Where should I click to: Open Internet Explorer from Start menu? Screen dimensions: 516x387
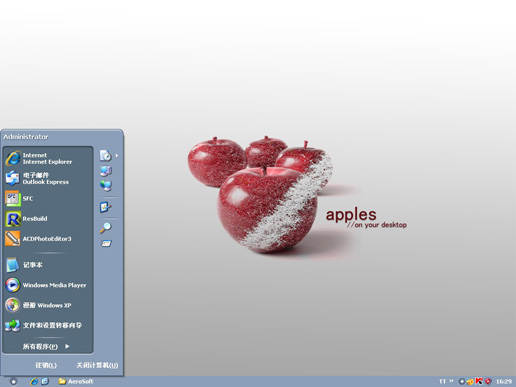pyautogui.click(x=48, y=158)
